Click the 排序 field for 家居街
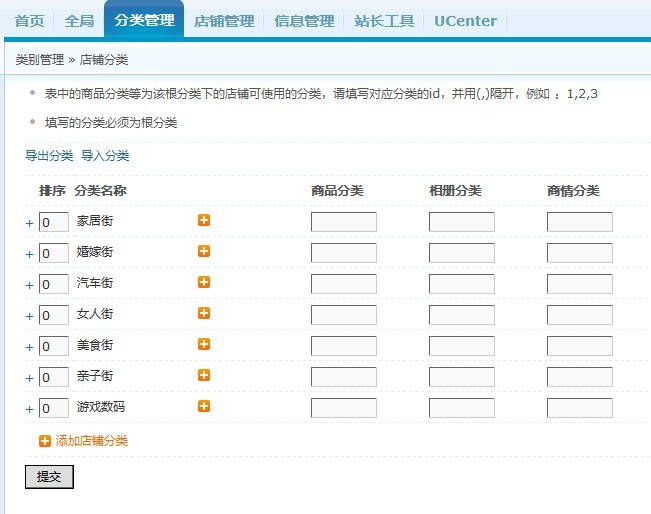The width and height of the screenshot is (651, 514). coord(54,222)
